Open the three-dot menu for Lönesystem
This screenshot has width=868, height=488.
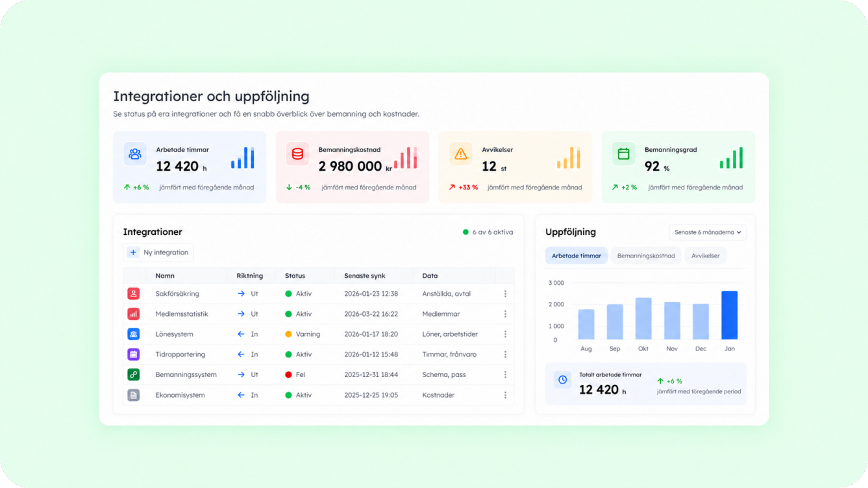pos(505,334)
